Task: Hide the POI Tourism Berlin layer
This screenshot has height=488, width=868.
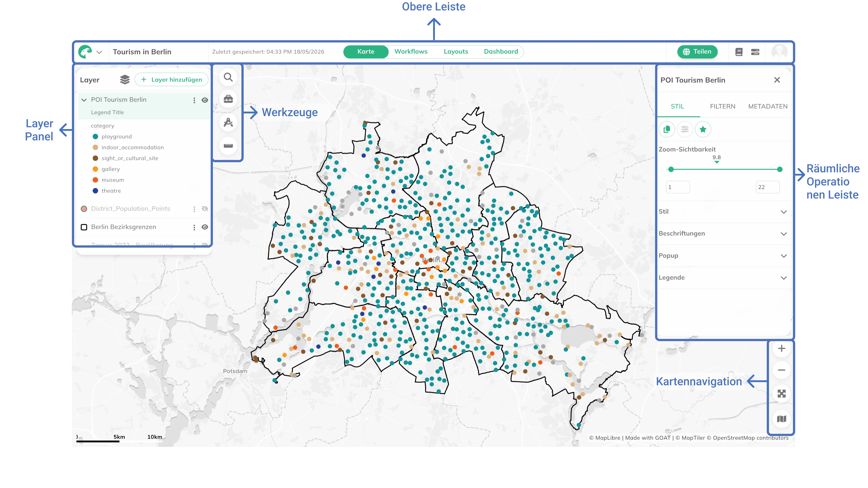Action: (x=205, y=100)
